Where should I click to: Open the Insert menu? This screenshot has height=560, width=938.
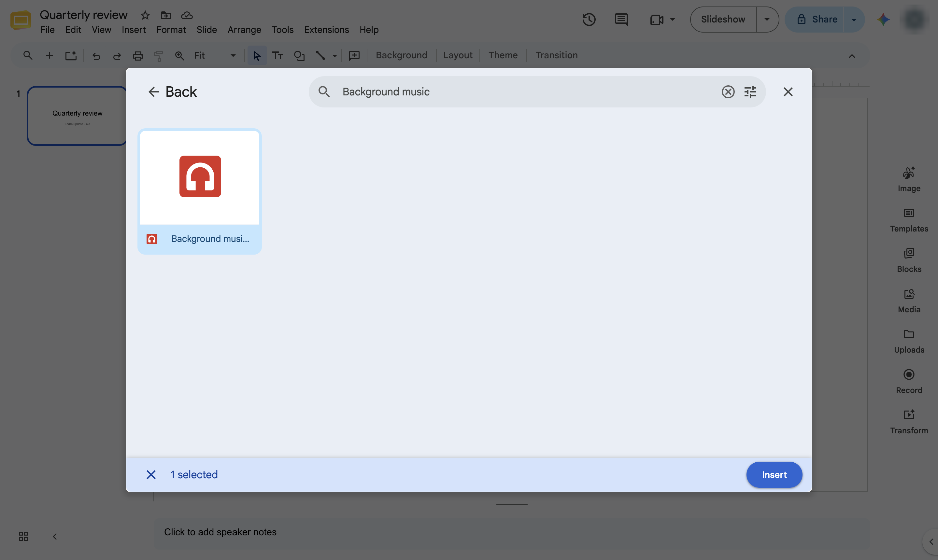(x=134, y=29)
